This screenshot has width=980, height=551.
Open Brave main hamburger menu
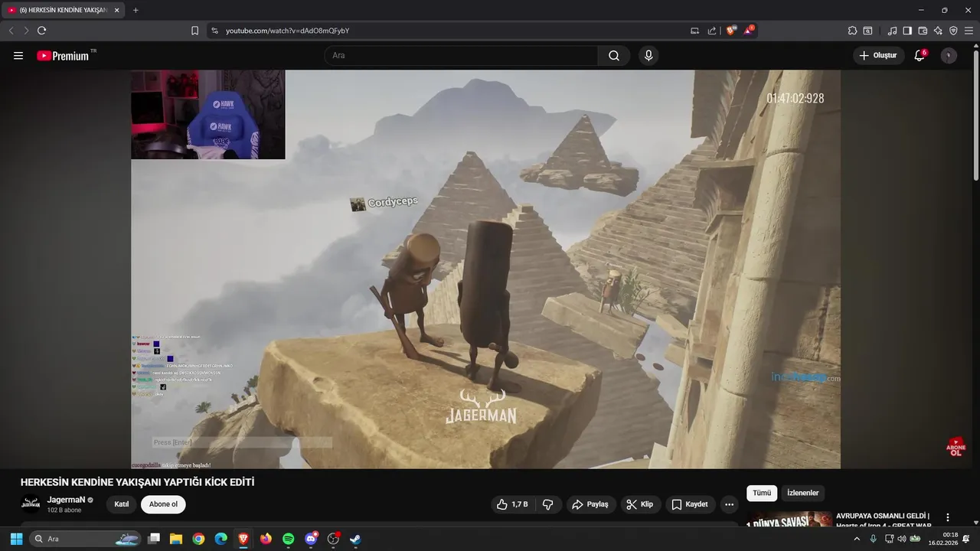(969, 31)
